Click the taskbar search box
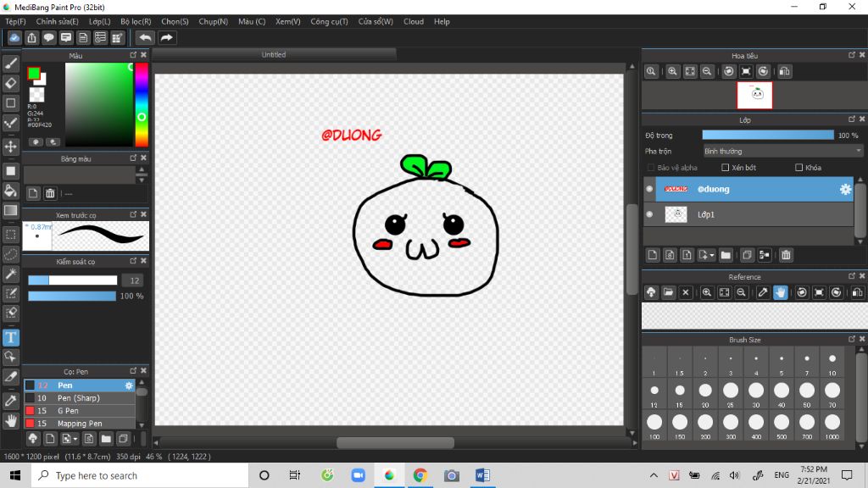Image resolution: width=868 pixels, height=488 pixels. 140,475
